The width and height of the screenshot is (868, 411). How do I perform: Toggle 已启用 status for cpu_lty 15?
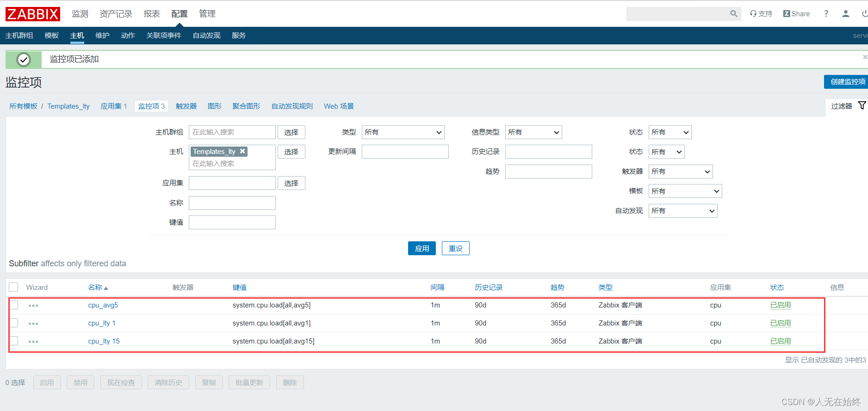pos(781,341)
